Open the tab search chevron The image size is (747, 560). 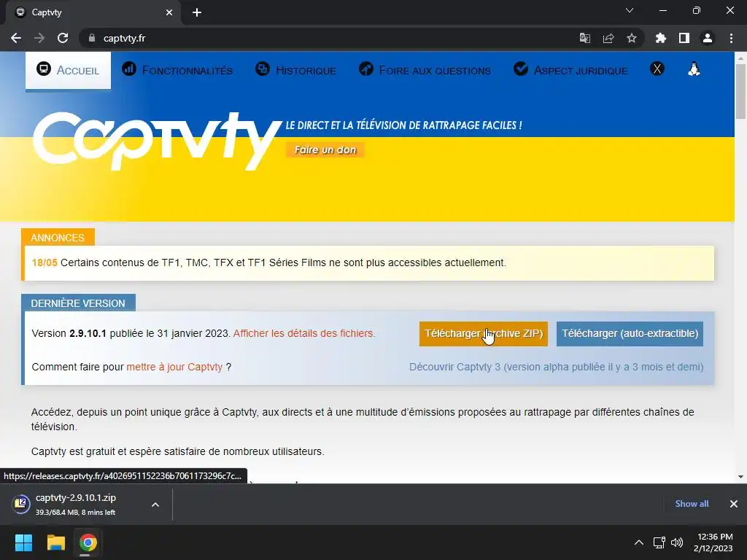(x=630, y=10)
